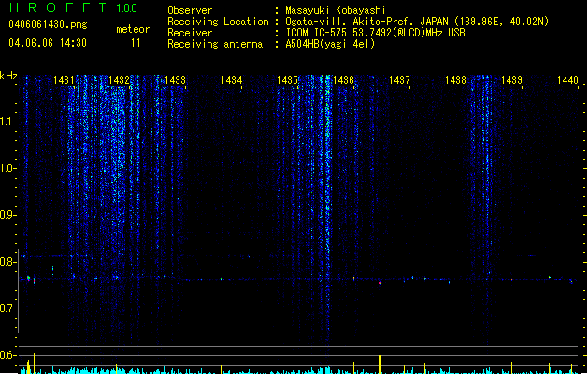Click frequency axis label 0.9
Image resolution: width=588 pixels, height=374 pixels.
click(7, 215)
